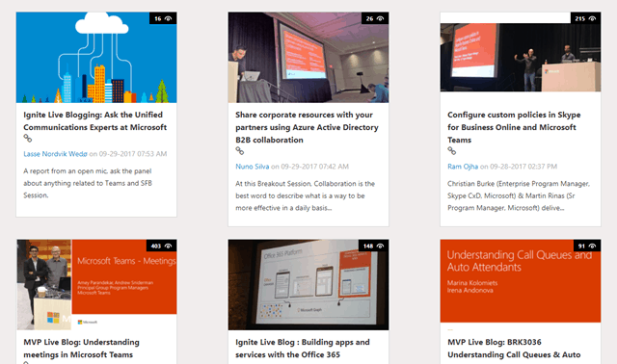Open 'Ignite Live Blogging: Ask the Unified Communications Experts' post
Image resolution: width=617 pixels, height=364 pixels.
(94, 121)
